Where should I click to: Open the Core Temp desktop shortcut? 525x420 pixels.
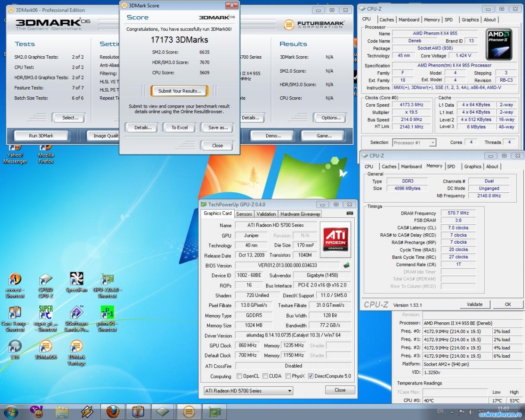15,319
